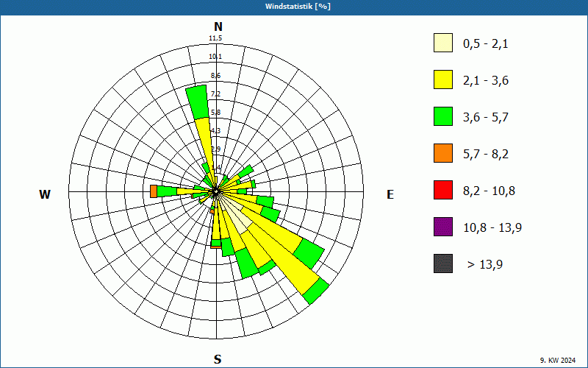Click the orange 5,7 - 8,2 legend swatch
The width and height of the screenshot is (588, 368).
[443, 153]
